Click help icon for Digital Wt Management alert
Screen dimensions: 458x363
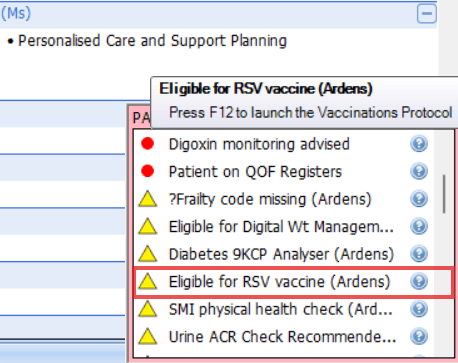(x=419, y=226)
